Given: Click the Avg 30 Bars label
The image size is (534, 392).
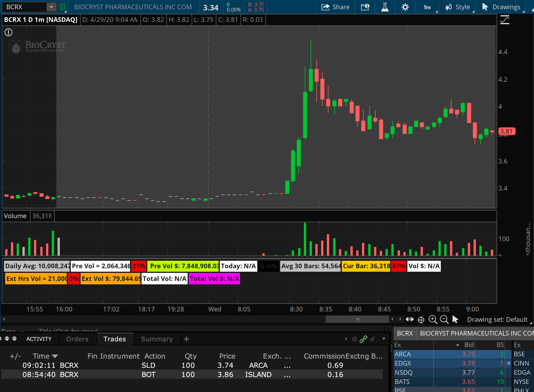Looking at the screenshot, I should click(x=311, y=266).
